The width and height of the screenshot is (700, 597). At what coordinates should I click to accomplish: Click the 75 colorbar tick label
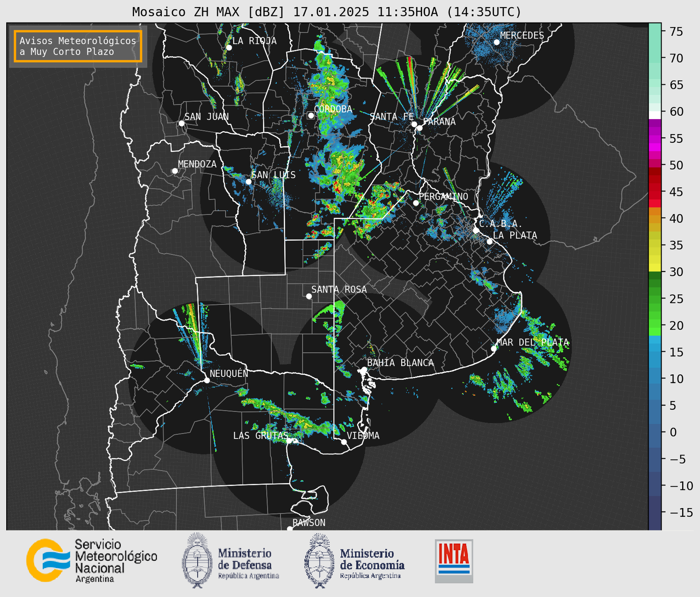[x=676, y=32]
